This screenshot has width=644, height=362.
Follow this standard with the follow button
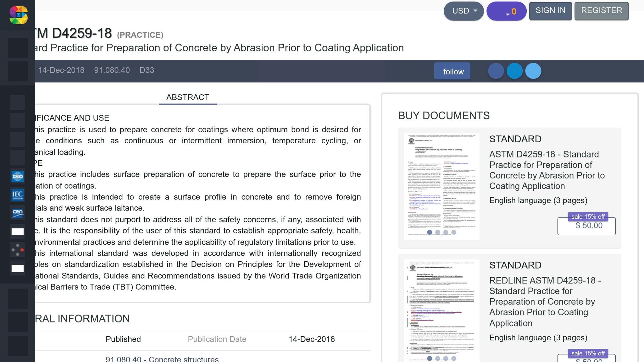pos(452,71)
